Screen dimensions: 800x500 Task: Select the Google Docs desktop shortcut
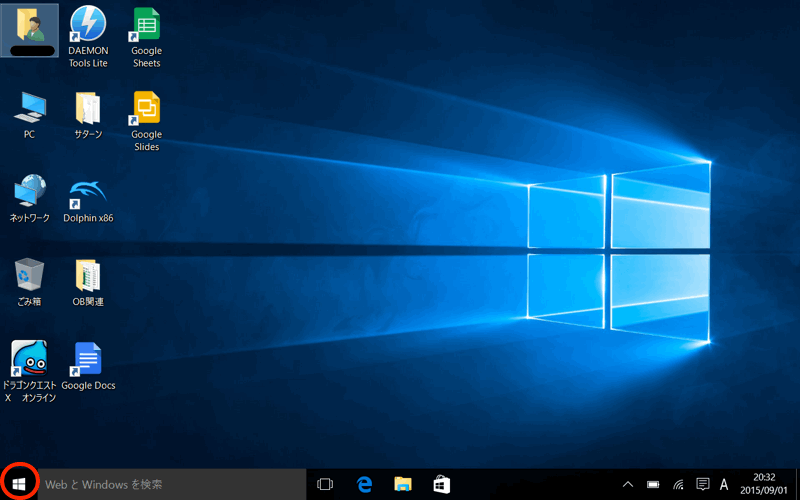point(88,358)
